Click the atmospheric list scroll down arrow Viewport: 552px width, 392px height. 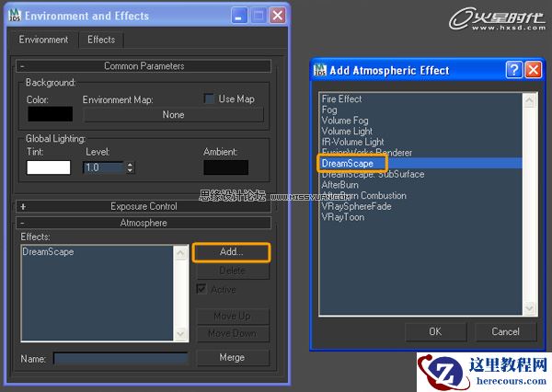click(x=530, y=308)
